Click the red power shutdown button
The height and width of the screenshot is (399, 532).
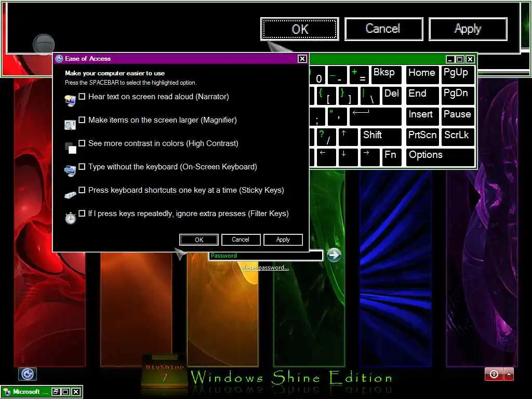point(494,374)
